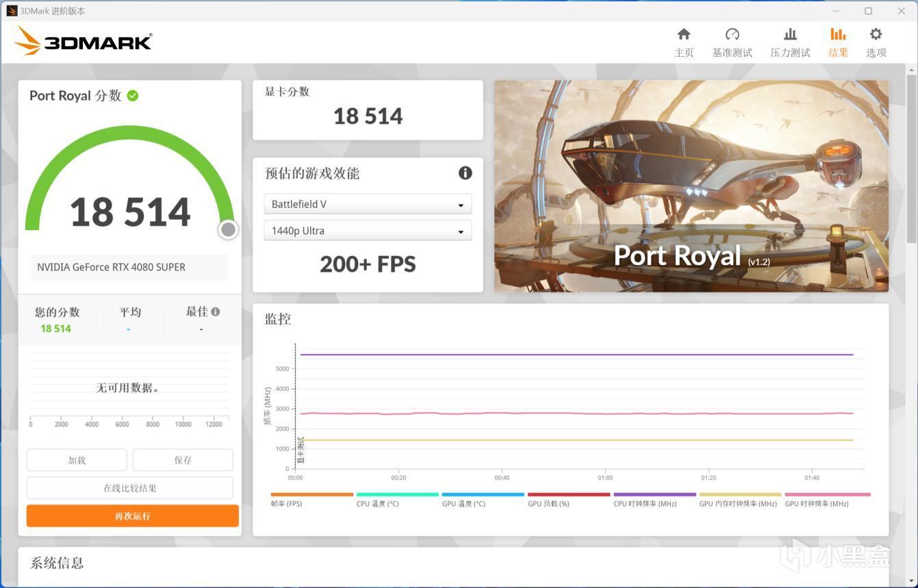Image resolution: width=918 pixels, height=588 pixels.
Task: Click the 保存 (Save) button
Action: (183, 460)
